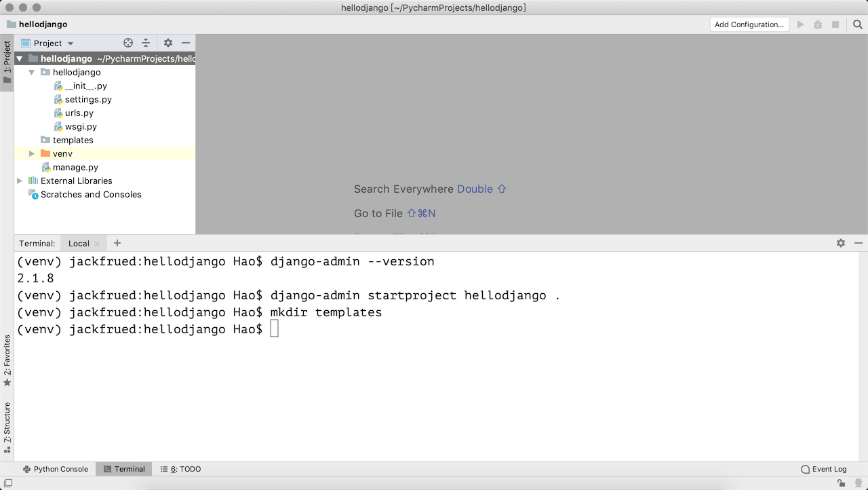Viewport: 868px width, 490px height.
Task: Toggle the 1: Project side tool window
Action: coord(7,61)
